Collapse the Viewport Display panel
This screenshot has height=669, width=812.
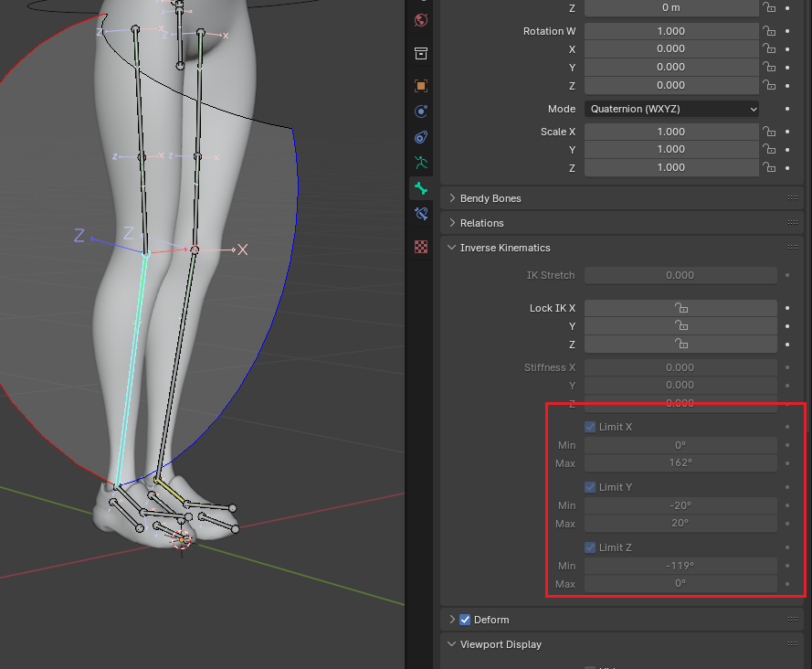452,644
